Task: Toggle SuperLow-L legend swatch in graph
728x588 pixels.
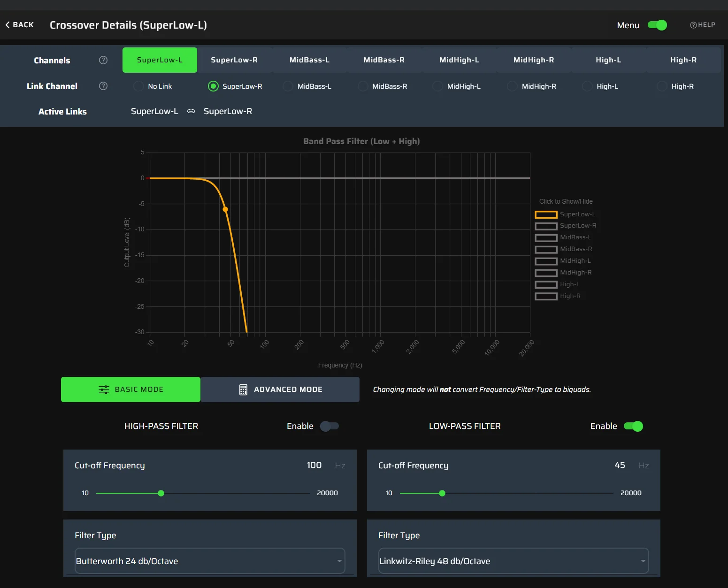Action: (546, 214)
